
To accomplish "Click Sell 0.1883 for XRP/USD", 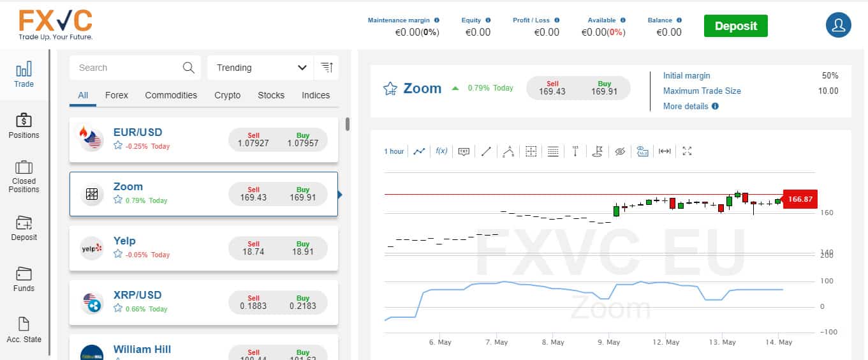I will tap(253, 303).
